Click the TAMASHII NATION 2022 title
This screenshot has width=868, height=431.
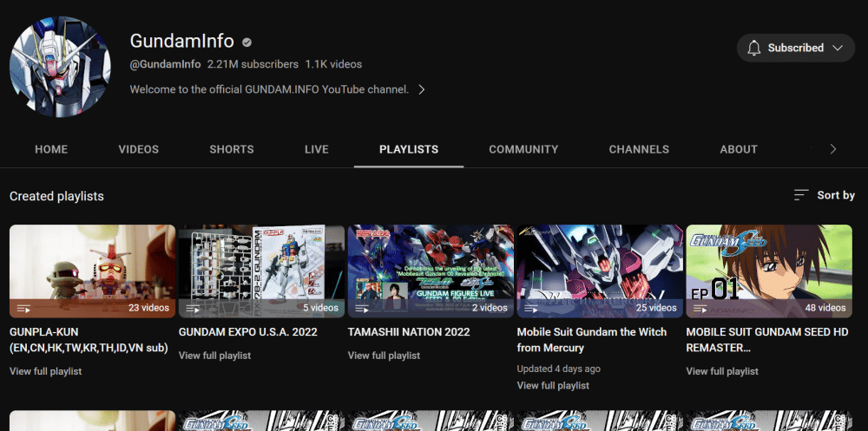pos(409,332)
